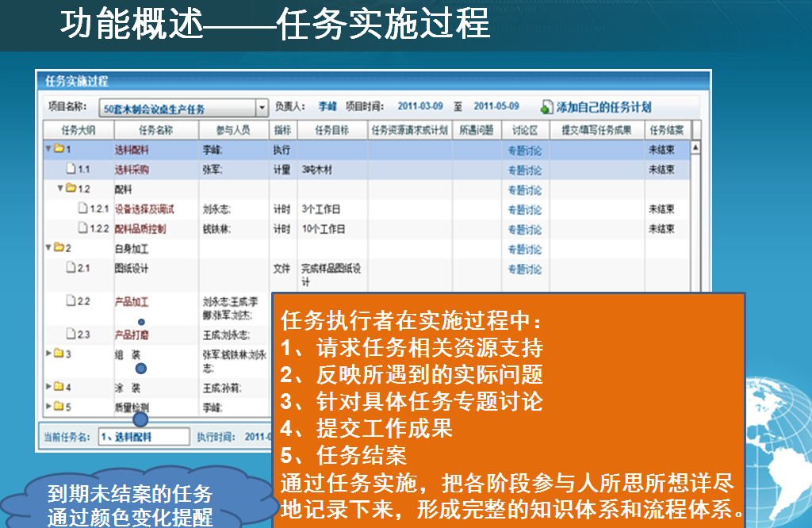Click 任务结案 column header
This screenshot has width=812, height=528.
click(x=667, y=130)
